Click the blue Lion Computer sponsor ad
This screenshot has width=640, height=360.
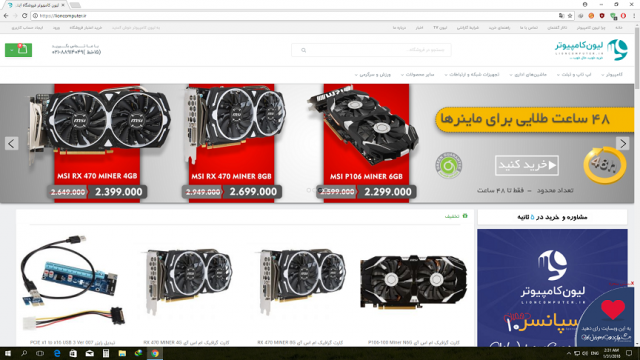click(552, 288)
